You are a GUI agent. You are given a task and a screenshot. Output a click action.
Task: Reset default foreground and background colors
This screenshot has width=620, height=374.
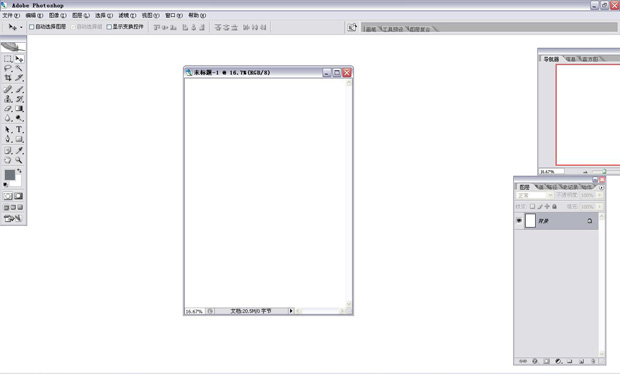click(x=6, y=185)
